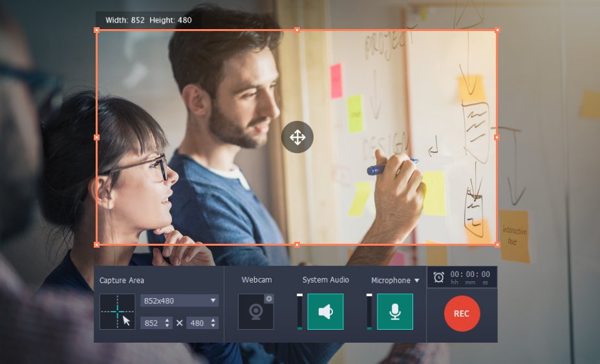Click the width field showing 852
This screenshot has height=364, width=600.
tap(153, 323)
